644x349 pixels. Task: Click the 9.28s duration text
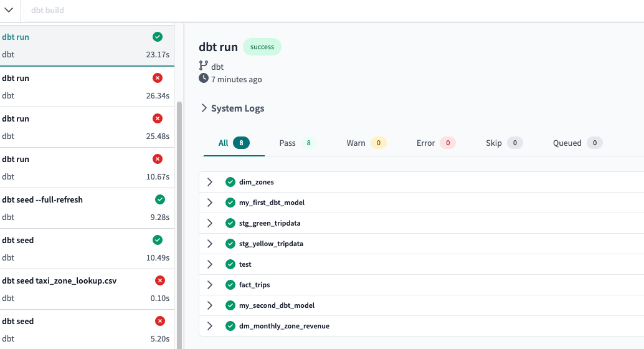160,217
